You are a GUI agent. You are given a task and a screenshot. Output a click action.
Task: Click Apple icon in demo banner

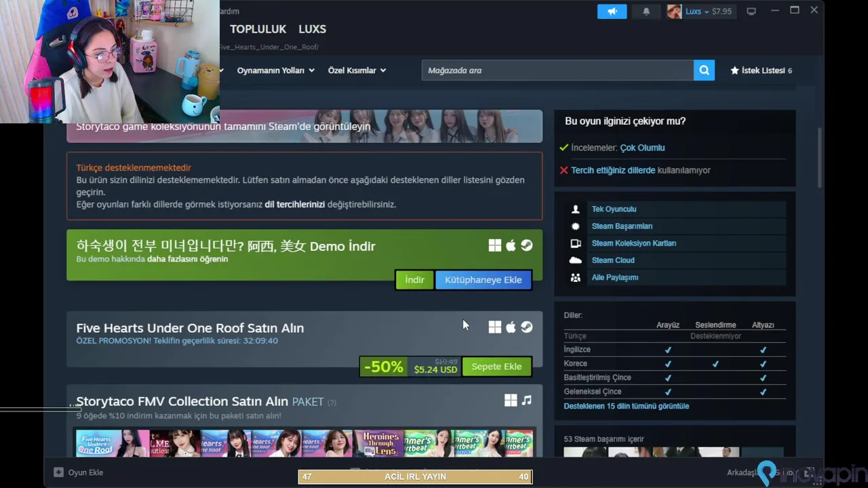511,245
